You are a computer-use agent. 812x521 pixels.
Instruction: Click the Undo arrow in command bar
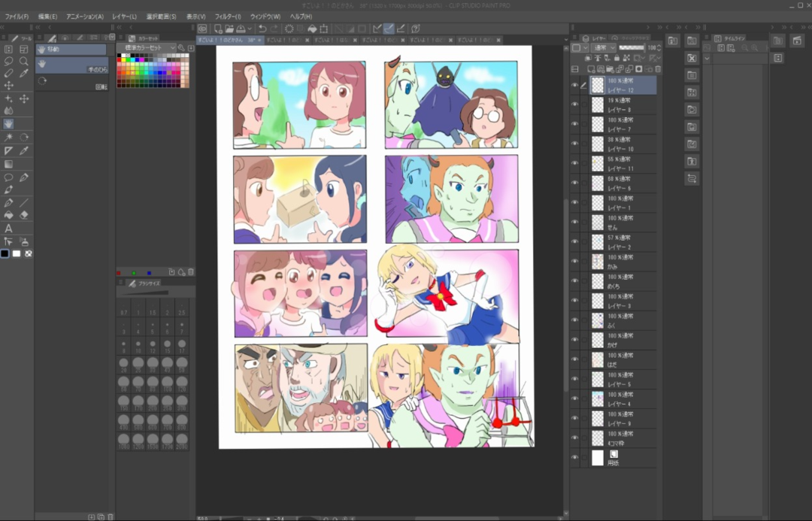pos(262,29)
